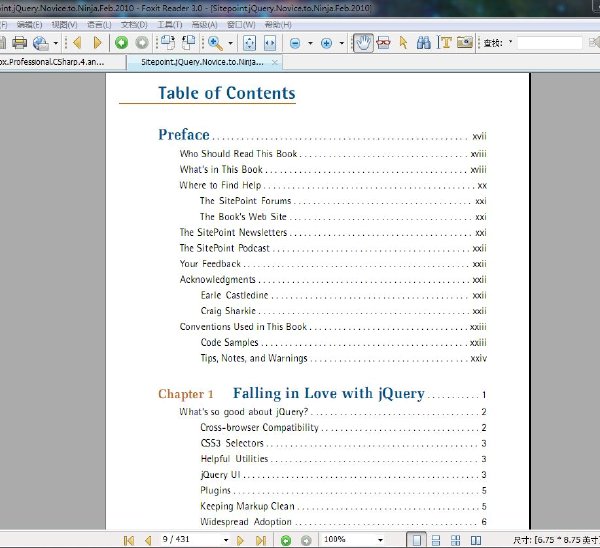Click 'Who Should Read This Book' entry

point(333,154)
